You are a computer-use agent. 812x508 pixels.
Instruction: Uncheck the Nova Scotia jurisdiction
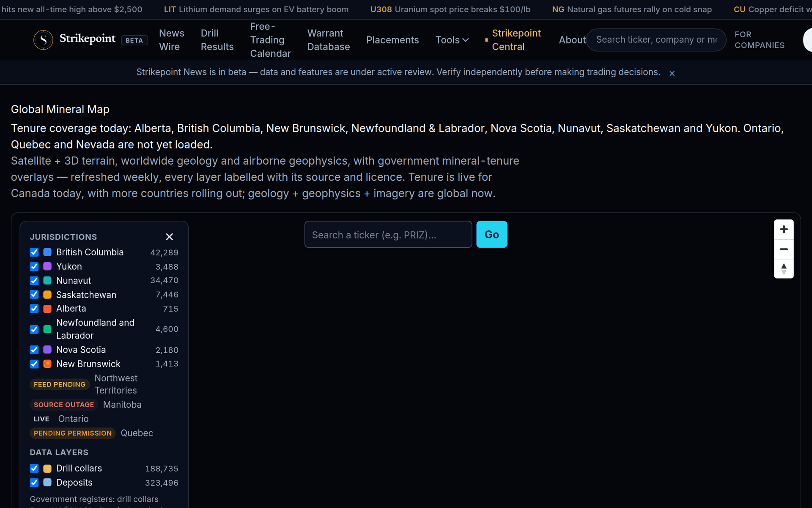(x=34, y=350)
